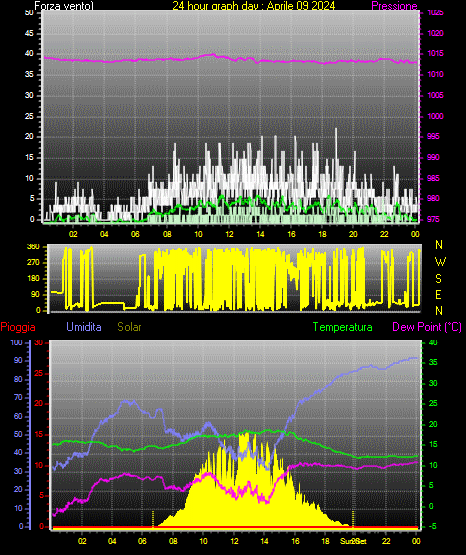
Task: Click the '16' hour label under bottom chart
Action: [x=295, y=541]
